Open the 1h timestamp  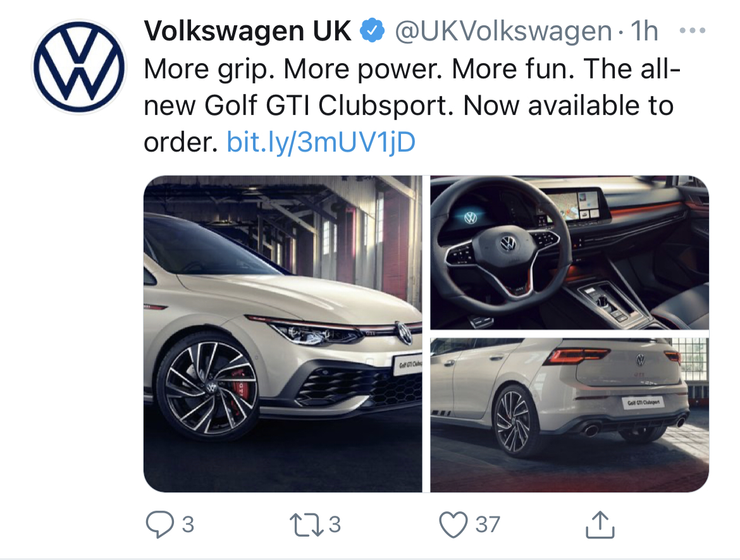[x=644, y=31]
